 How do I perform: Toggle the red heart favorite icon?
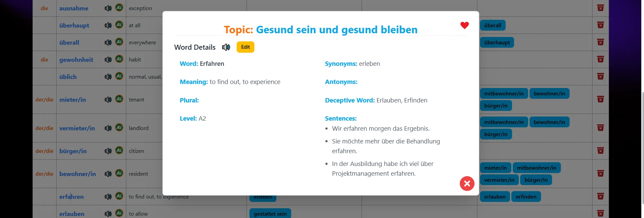464,26
